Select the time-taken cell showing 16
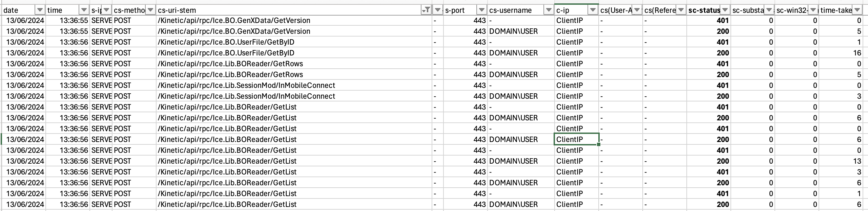This screenshot has width=868, height=211. pyautogui.click(x=841, y=53)
